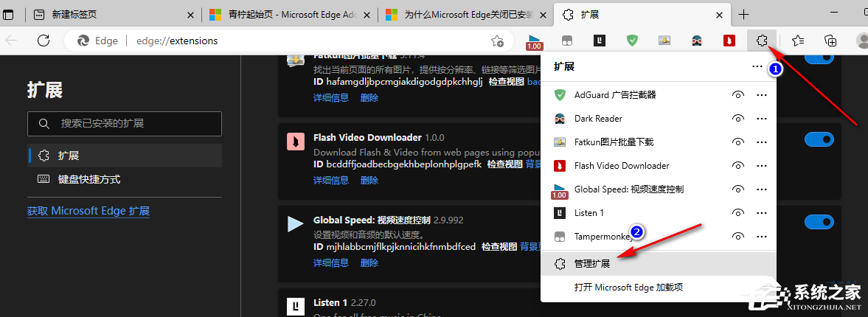
Task: Open more actions for Fatkun
Action: coord(762,142)
